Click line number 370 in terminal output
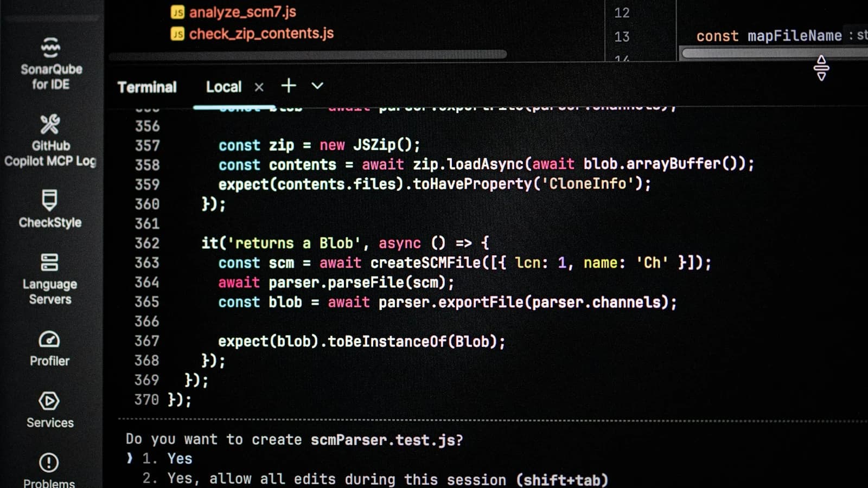 coord(146,400)
